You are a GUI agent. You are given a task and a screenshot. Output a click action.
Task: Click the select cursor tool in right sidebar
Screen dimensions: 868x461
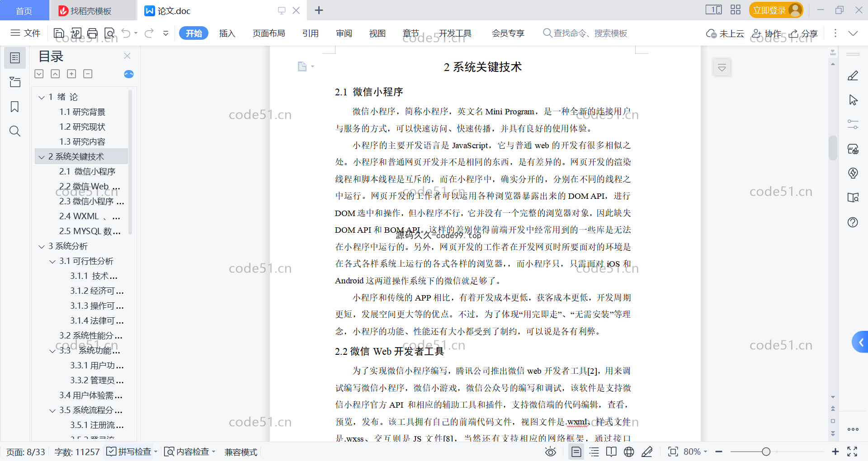(853, 100)
